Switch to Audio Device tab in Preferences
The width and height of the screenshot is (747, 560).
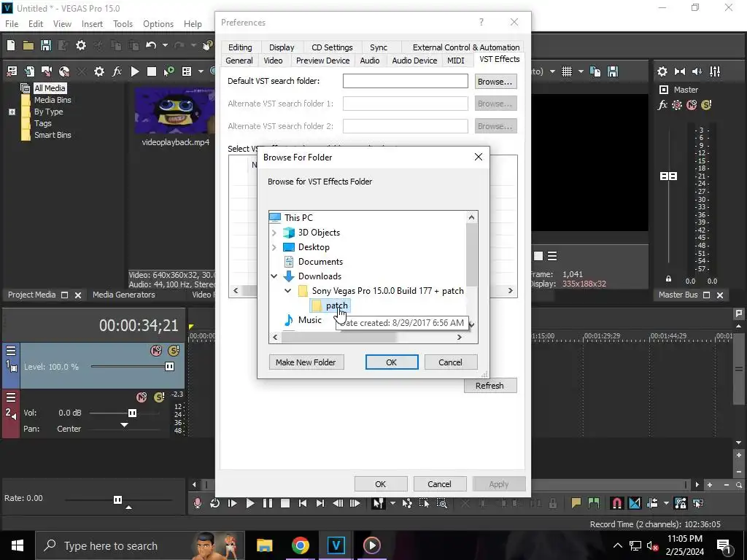[414, 61]
